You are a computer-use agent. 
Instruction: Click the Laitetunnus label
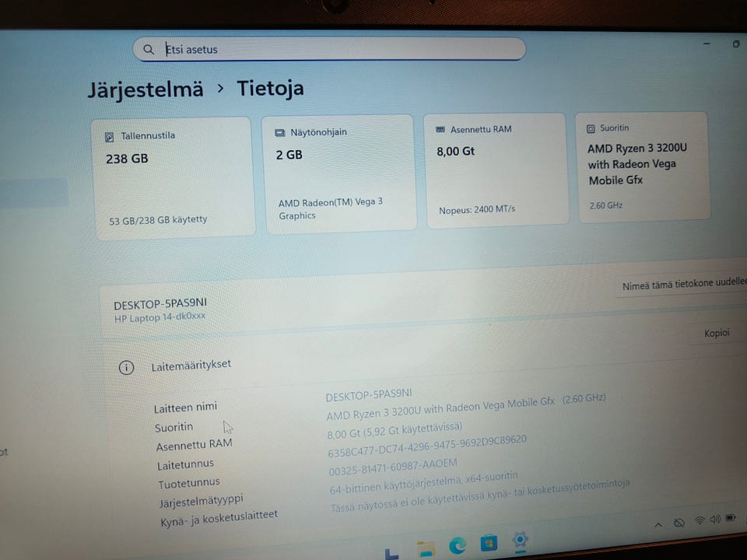185,464
